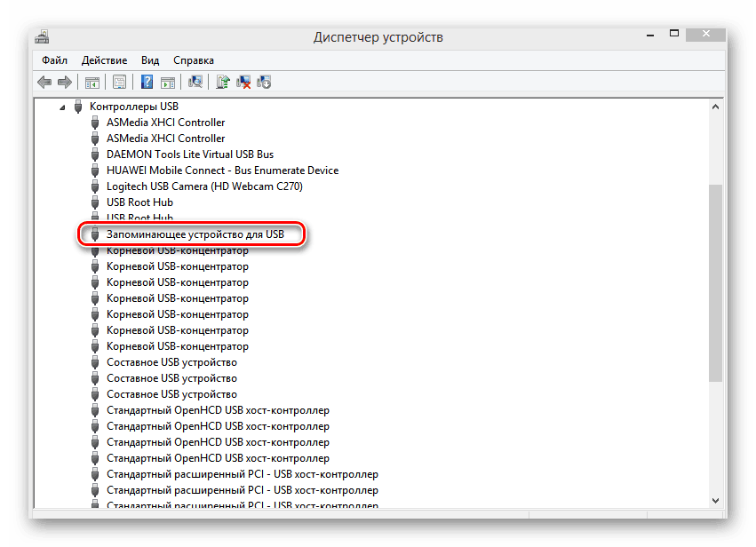Click the scan for hardware changes icon
The width and height of the screenshot is (756, 547).
[195, 83]
